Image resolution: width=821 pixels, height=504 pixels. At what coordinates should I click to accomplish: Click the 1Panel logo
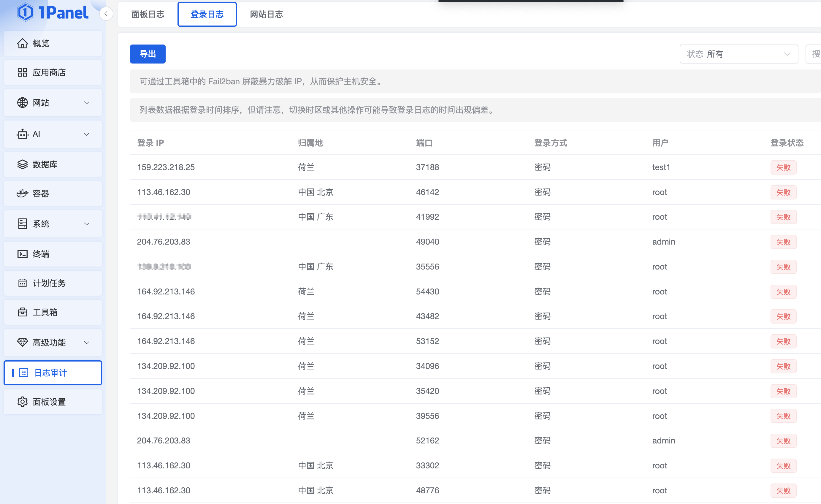(53, 13)
